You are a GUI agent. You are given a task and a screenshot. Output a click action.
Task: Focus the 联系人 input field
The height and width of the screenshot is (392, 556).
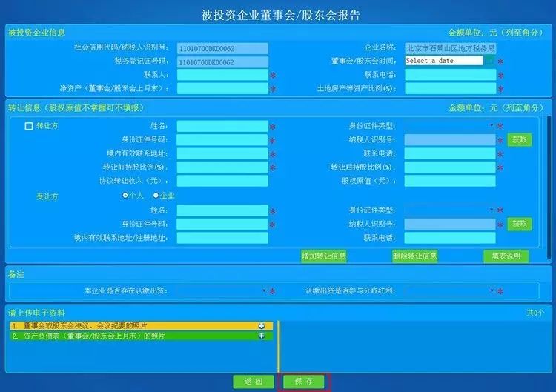tap(222, 75)
